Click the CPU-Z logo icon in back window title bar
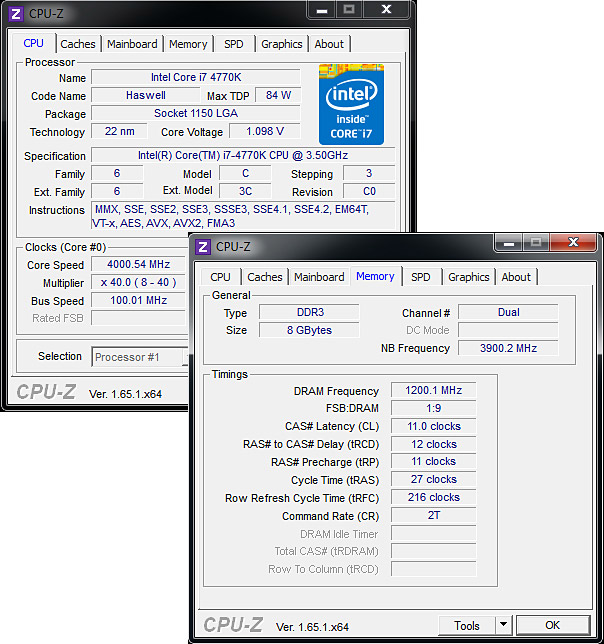Viewport: 604px width, 644px height. [x=16, y=14]
